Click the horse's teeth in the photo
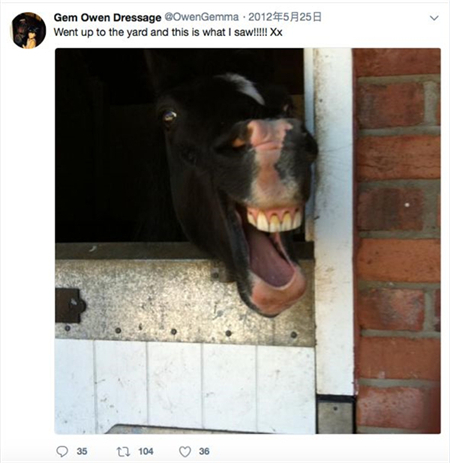The height and width of the screenshot is (463, 450). (275, 221)
